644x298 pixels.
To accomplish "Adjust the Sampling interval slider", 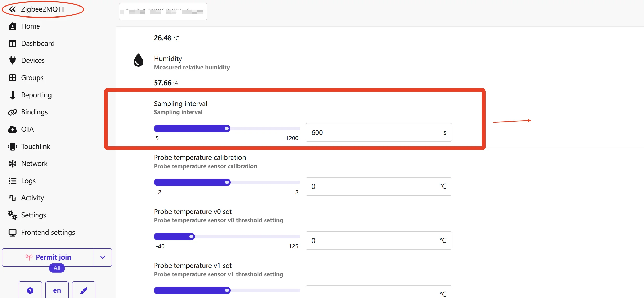I will [x=227, y=128].
